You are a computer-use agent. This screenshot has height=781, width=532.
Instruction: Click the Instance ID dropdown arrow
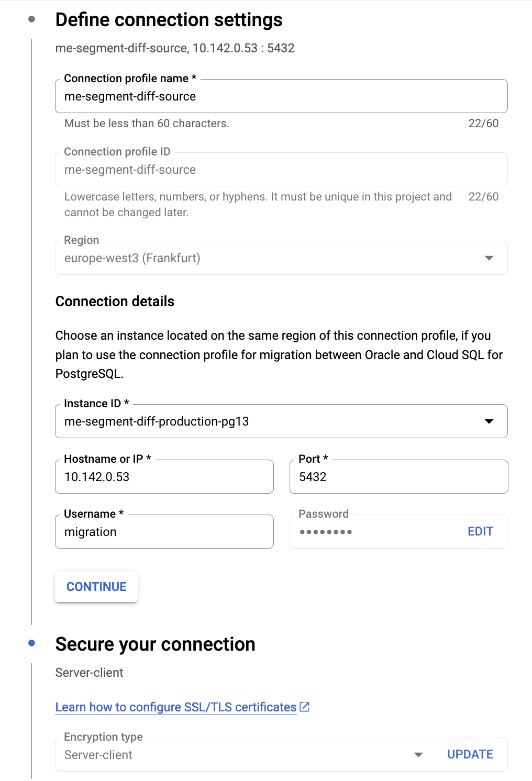click(489, 421)
